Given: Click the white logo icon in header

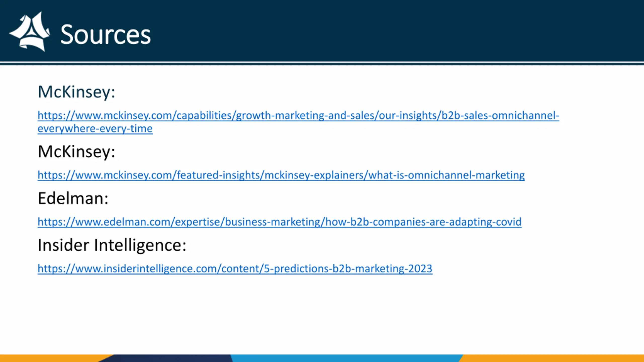Looking at the screenshot, I should [x=30, y=32].
